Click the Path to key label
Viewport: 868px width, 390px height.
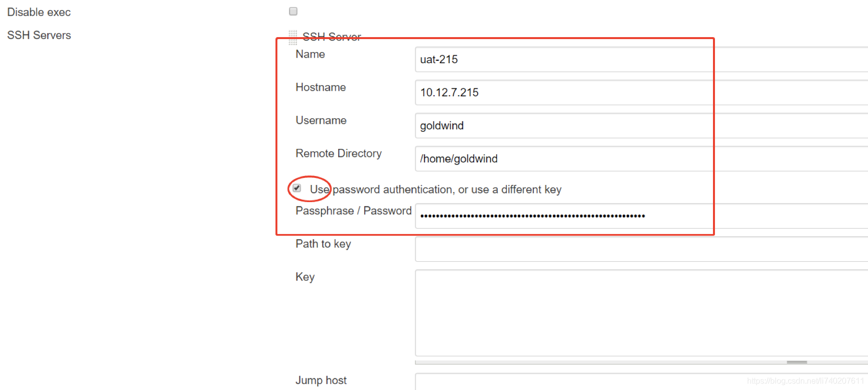(x=323, y=244)
